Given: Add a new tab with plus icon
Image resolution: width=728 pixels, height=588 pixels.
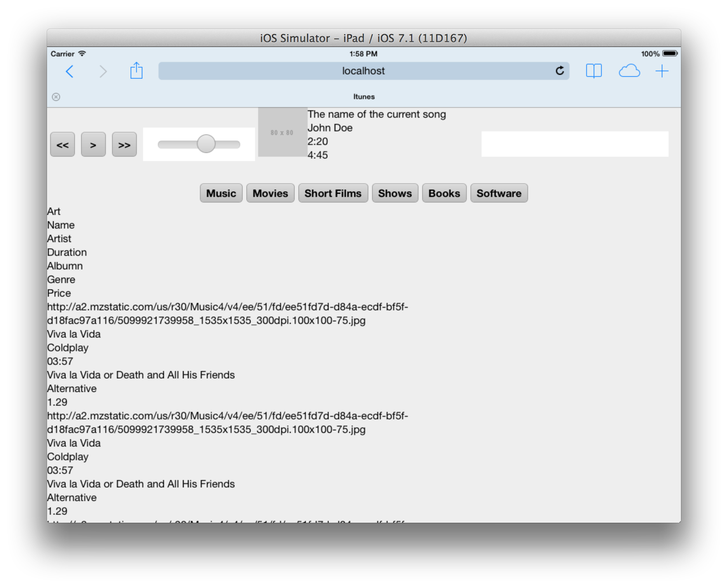Looking at the screenshot, I should (662, 71).
